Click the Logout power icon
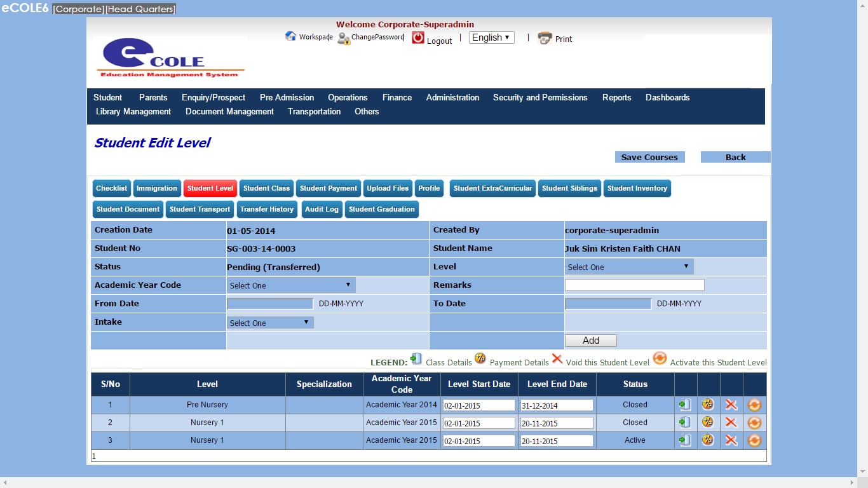Viewport: 868px width, 488px height. point(417,38)
